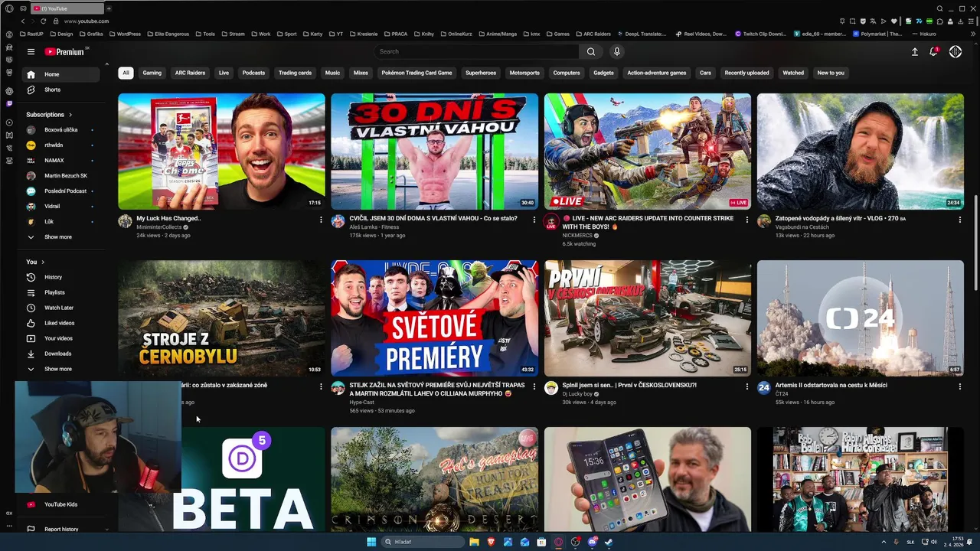Viewport: 980px width, 551px height.
Task: Open History in the sidebar
Action: point(61,277)
